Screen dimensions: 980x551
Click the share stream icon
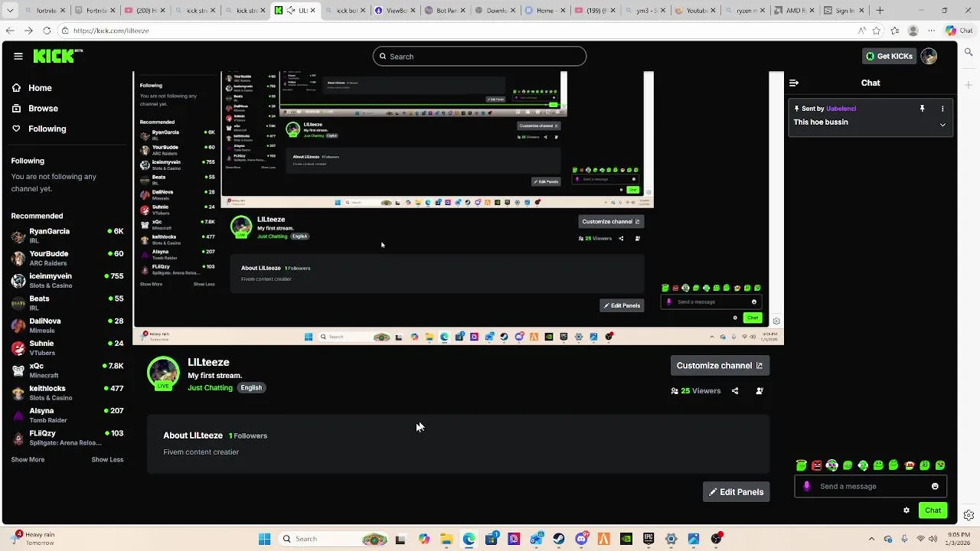[x=735, y=391]
